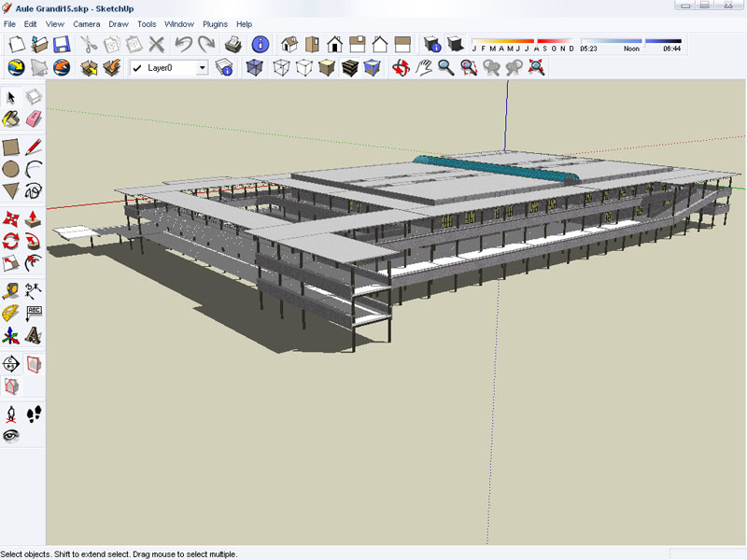This screenshot has width=747, height=560.
Task: Click Zoom Extents icon
Action: pos(536,67)
